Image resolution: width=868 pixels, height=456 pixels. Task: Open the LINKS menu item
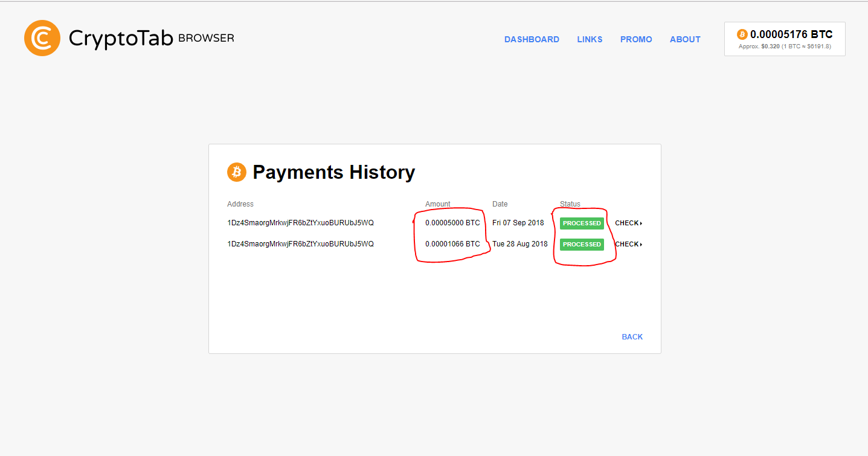tap(590, 39)
